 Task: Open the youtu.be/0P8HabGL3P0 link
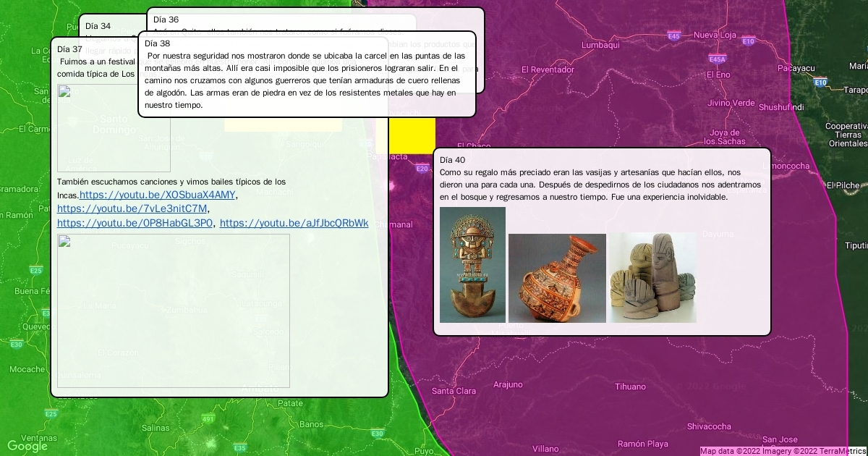(x=135, y=223)
